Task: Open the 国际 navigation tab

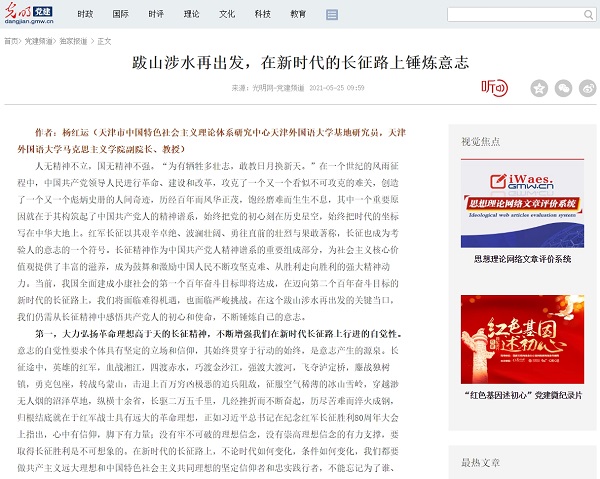Action: (121, 16)
